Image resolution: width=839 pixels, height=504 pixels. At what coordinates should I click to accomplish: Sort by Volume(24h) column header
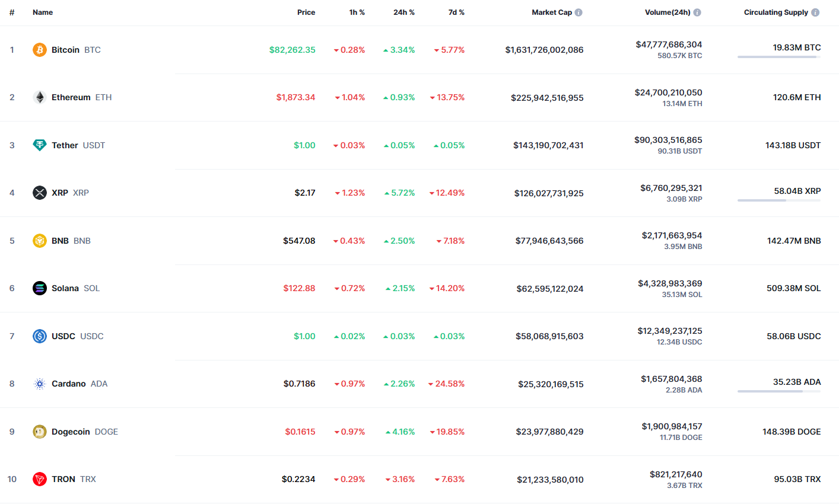(x=668, y=12)
